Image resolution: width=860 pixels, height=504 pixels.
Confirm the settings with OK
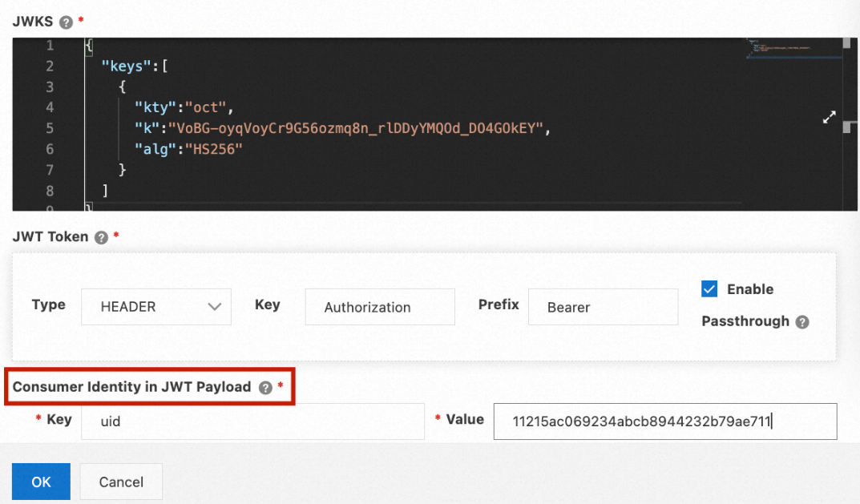click(41, 482)
